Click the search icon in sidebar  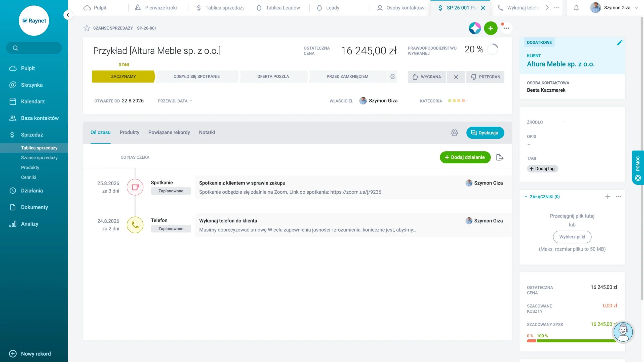[x=15, y=48]
